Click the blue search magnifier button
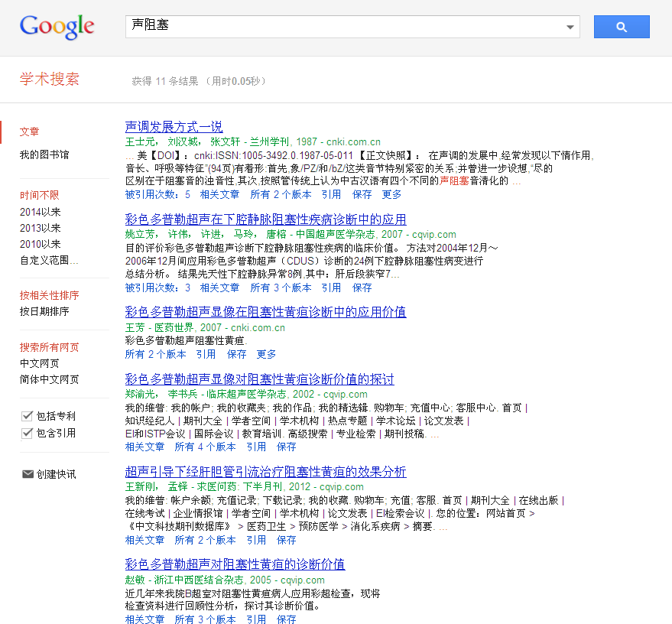The width and height of the screenshot is (672, 624). pyautogui.click(x=621, y=27)
